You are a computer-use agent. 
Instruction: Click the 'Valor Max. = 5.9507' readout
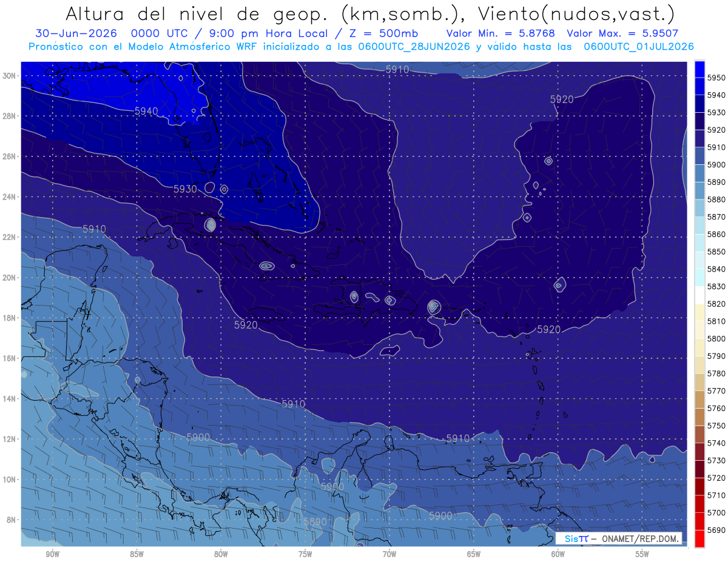[622, 33]
